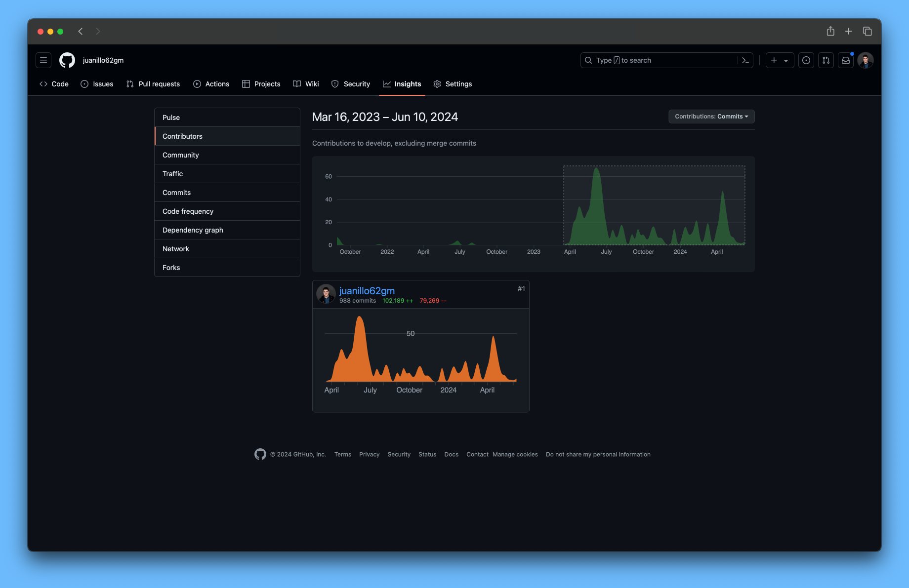Open the Contributions: Commits filter dropdown

(711, 117)
